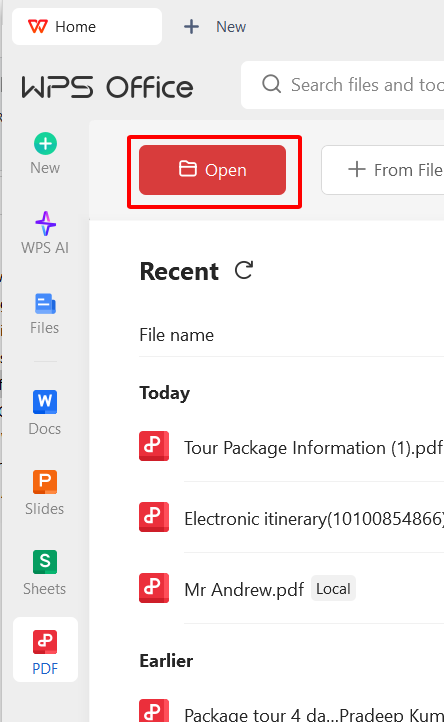Open Mr Andrew.pdf from recent list
This screenshot has height=722, width=444.
click(x=244, y=589)
